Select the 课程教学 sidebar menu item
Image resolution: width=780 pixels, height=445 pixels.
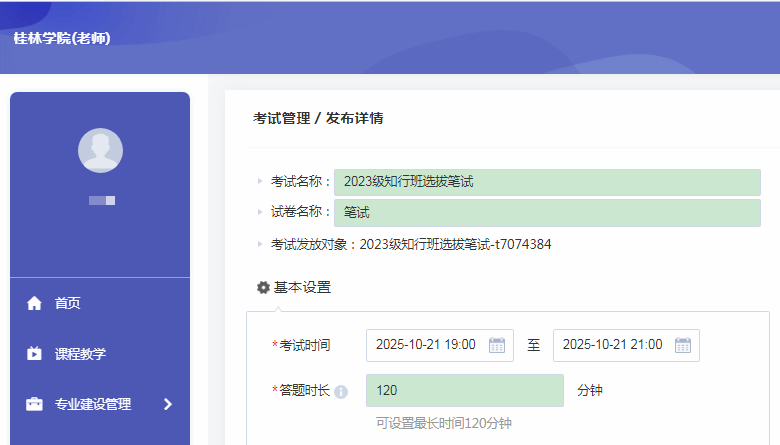(80, 354)
